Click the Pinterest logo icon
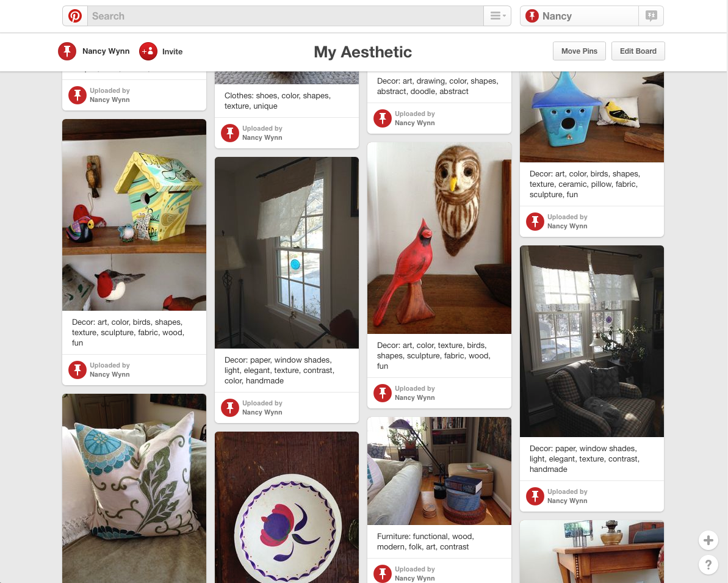 (74, 16)
